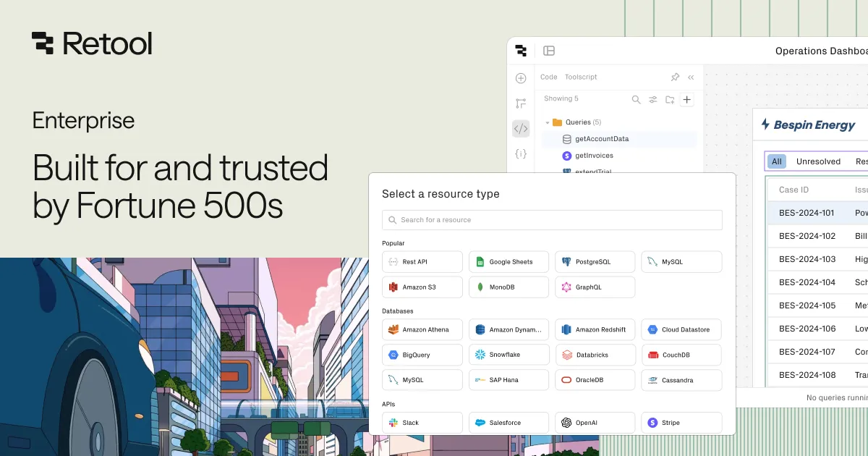The height and width of the screenshot is (456, 868).
Task: Select the Unresolved filter tab
Action: tap(818, 161)
